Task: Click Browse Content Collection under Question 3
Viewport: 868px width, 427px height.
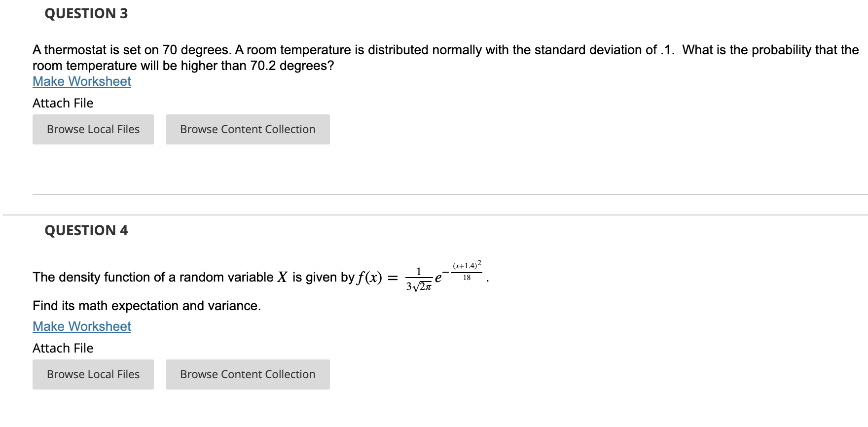Action: tap(247, 129)
